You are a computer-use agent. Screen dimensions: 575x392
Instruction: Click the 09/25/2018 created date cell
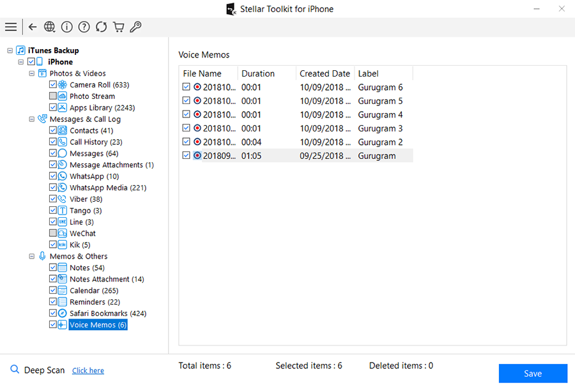(325, 156)
